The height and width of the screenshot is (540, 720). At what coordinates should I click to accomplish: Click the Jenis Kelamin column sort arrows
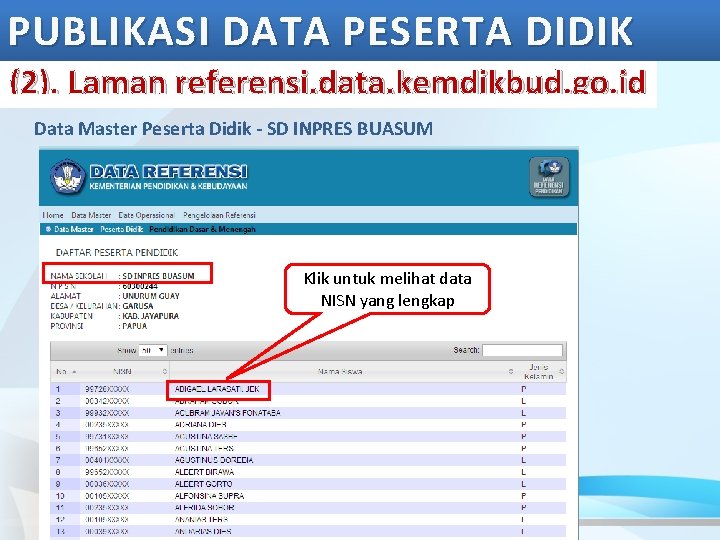[x=562, y=371]
